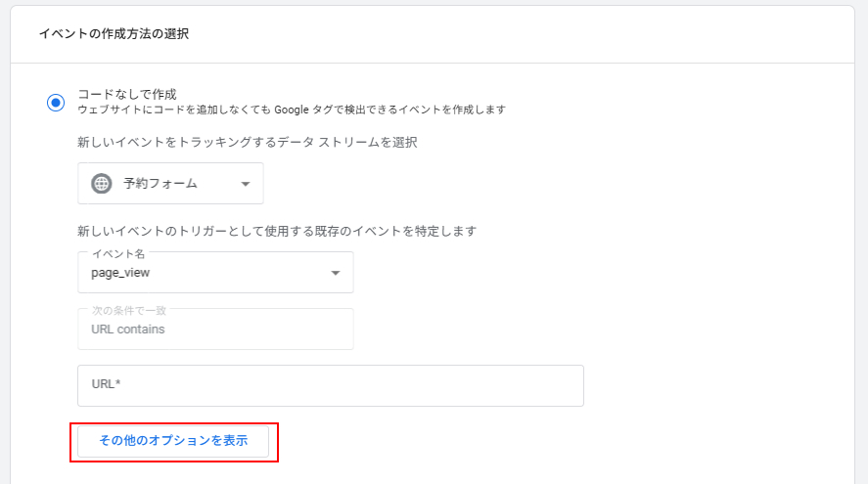This screenshot has height=484, width=868.
Task: Click the arrow next to 予約フォーム
Action: [245, 184]
